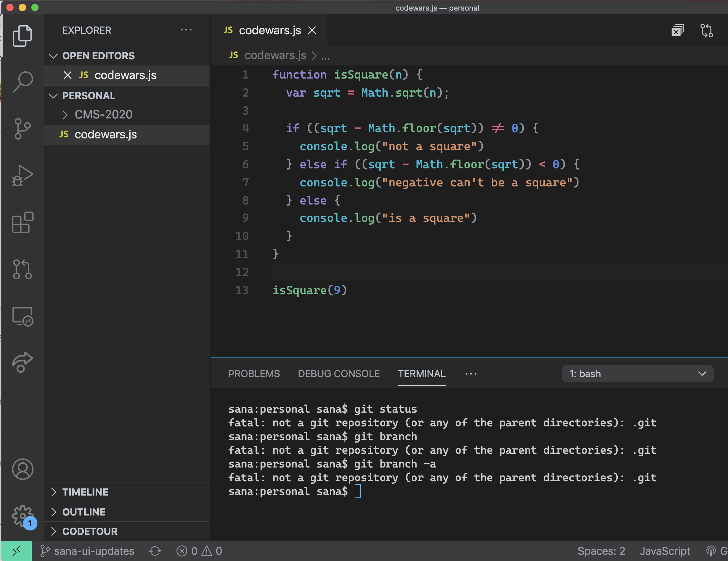Click the Open Changes compare icon
The height and width of the screenshot is (561, 728).
coord(706,31)
